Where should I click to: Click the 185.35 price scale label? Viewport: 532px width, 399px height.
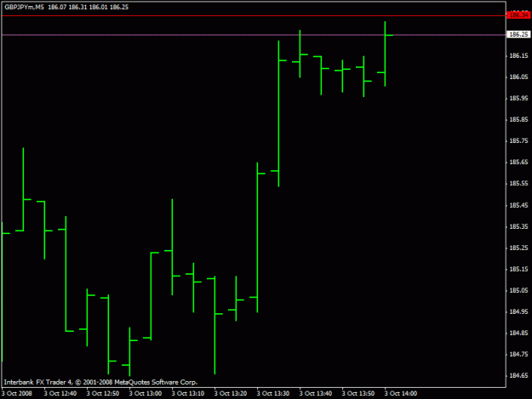[518, 227]
